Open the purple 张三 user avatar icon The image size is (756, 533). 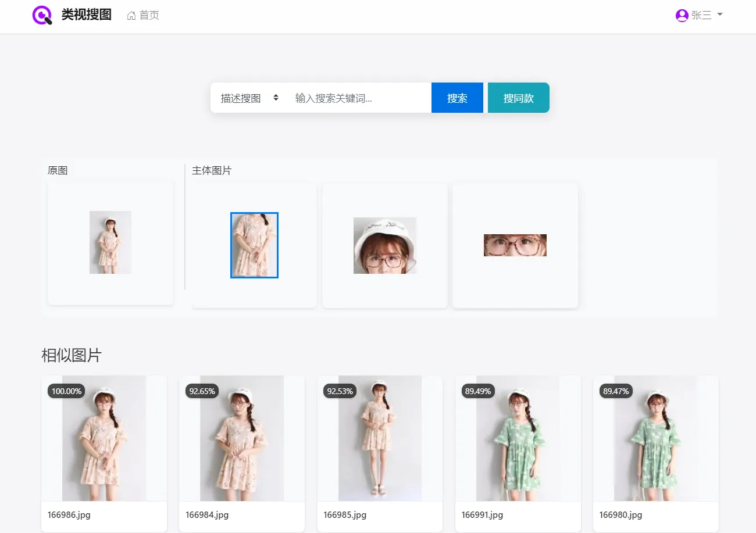pyautogui.click(x=682, y=15)
